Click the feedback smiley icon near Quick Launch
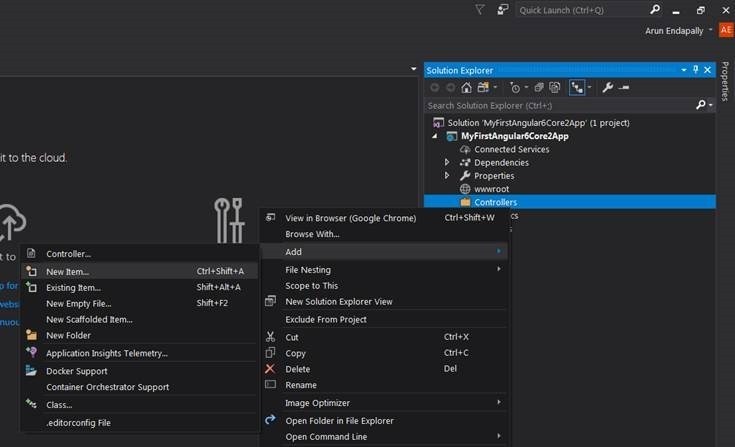The width and height of the screenshot is (735, 447). point(504,9)
